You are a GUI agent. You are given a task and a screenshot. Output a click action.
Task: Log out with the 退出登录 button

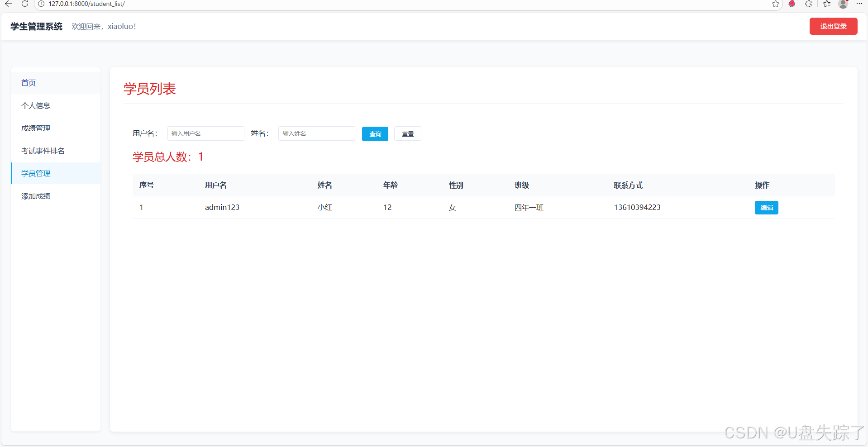point(833,26)
